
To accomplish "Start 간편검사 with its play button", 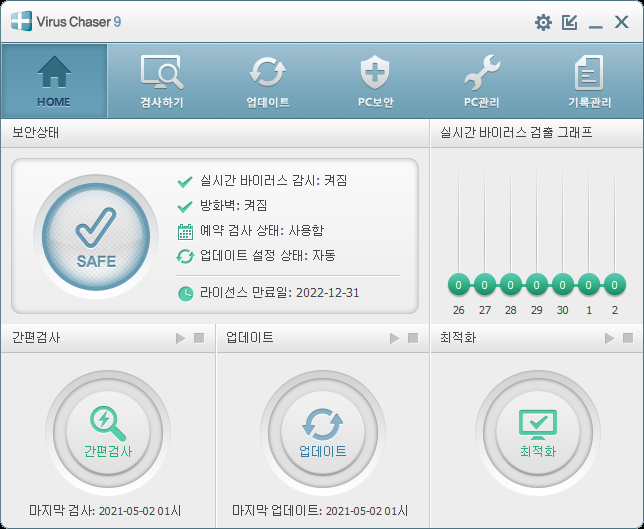I will coord(180,338).
